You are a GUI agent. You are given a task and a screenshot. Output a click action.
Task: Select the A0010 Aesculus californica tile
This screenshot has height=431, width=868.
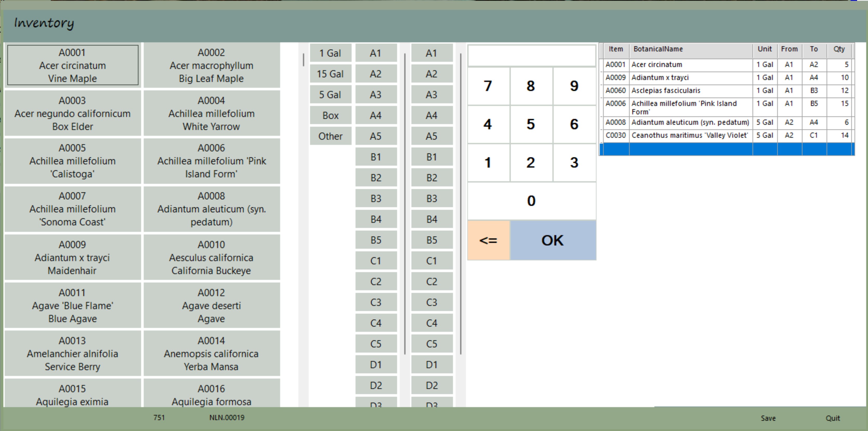coord(211,257)
